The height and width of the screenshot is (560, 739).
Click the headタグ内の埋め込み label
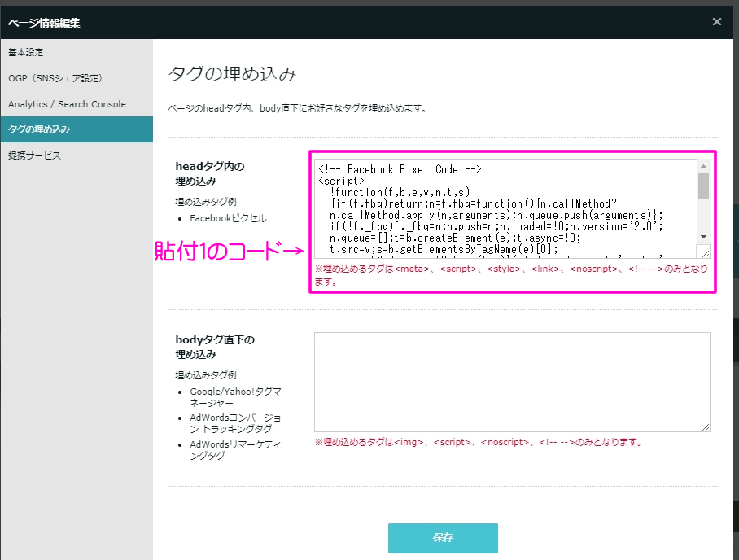(x=210, y=173)
